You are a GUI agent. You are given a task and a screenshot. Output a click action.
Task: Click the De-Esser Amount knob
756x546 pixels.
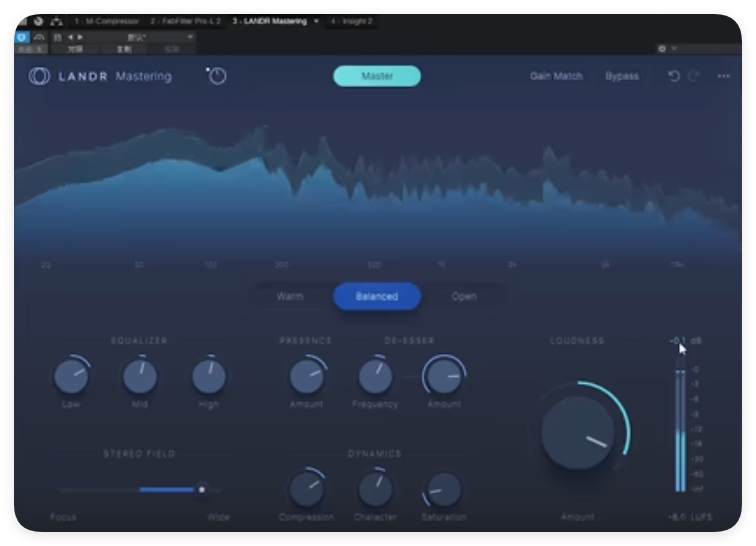pyautogui.click(x=444, y=376)
